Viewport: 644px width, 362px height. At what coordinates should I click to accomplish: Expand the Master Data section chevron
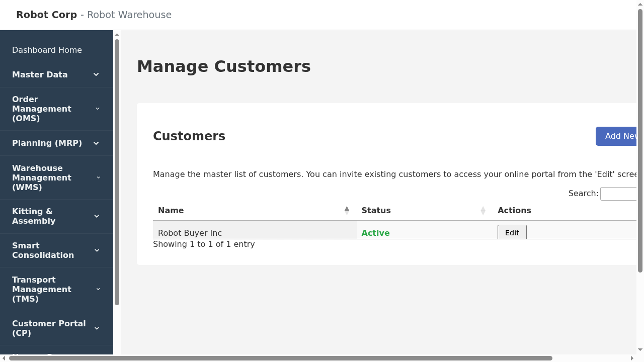tap(96, 74)
